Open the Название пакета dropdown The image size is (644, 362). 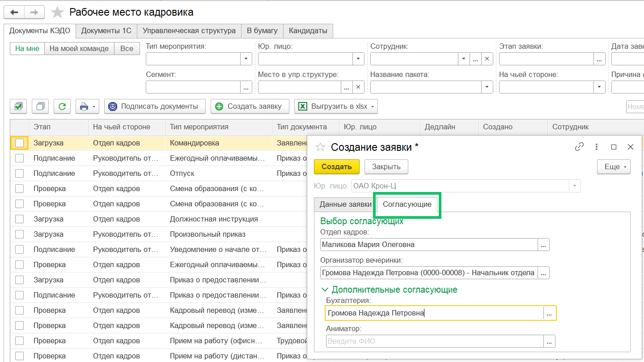(x=487, y=87)
